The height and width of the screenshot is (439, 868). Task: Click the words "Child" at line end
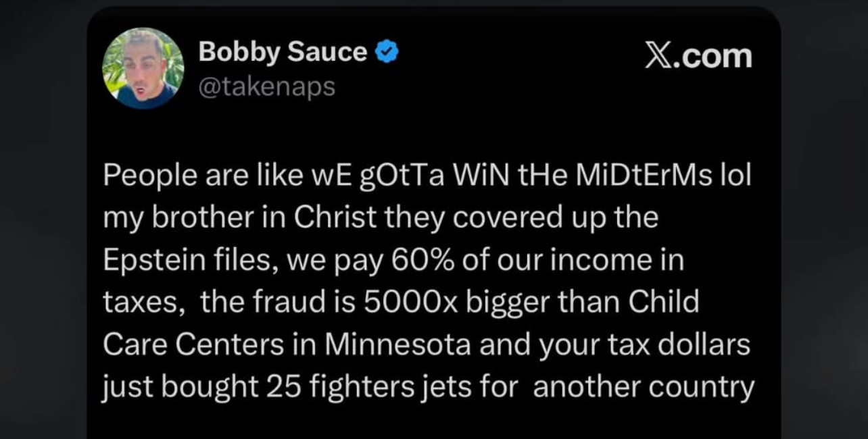click(x=663, y=302)
